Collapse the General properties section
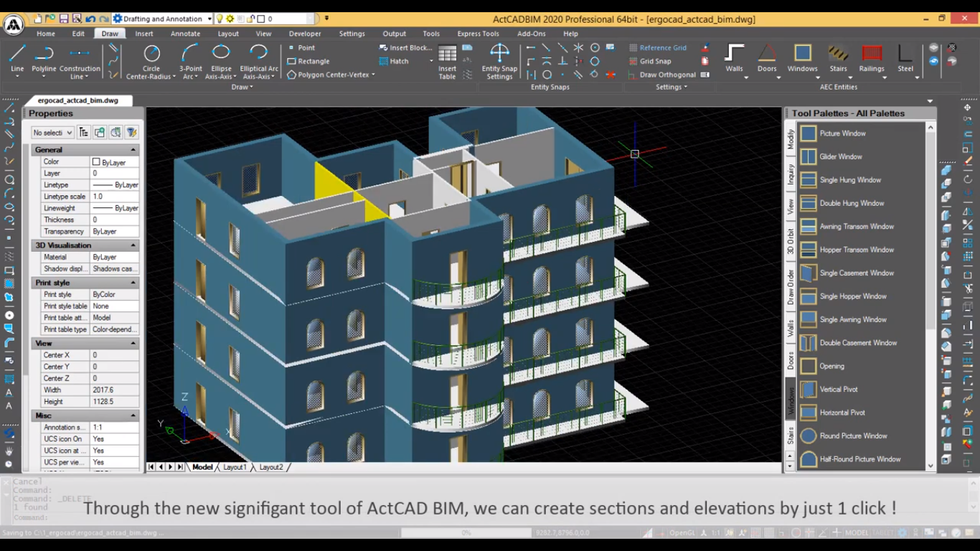Image resolution: width=980 pixels, height=551 pixels. click(133, 150)
